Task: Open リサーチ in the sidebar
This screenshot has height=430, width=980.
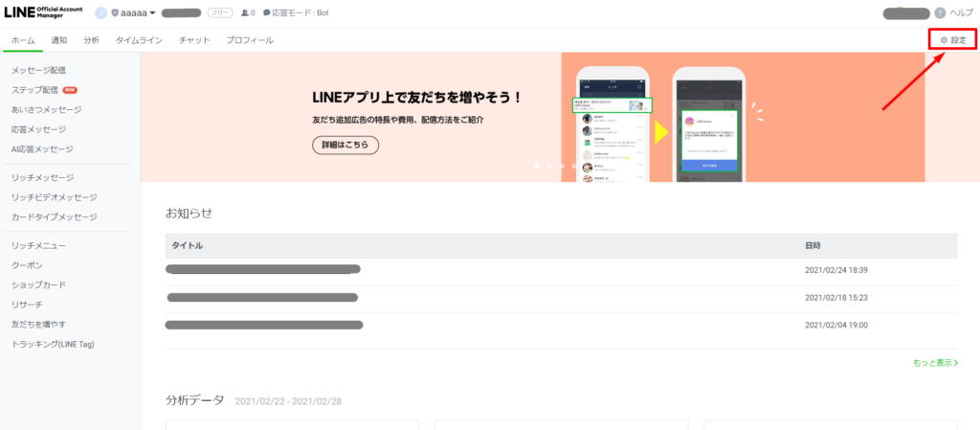Action: coord(27,305)
